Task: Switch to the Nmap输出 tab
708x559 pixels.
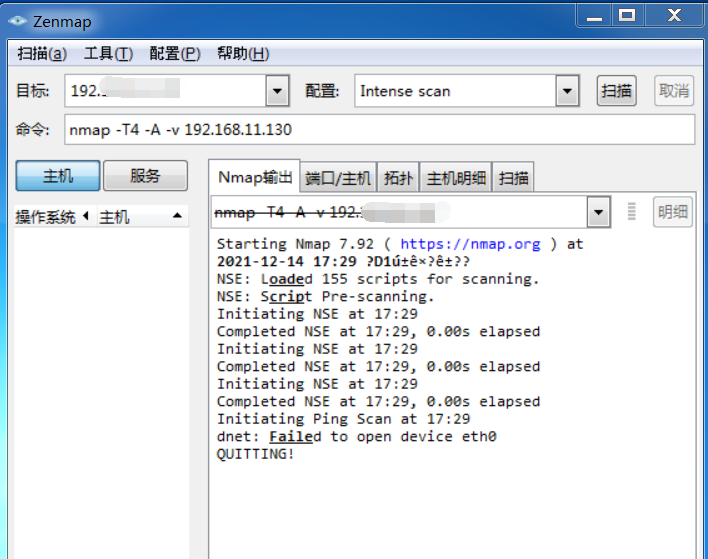Action: pos(254,177)
